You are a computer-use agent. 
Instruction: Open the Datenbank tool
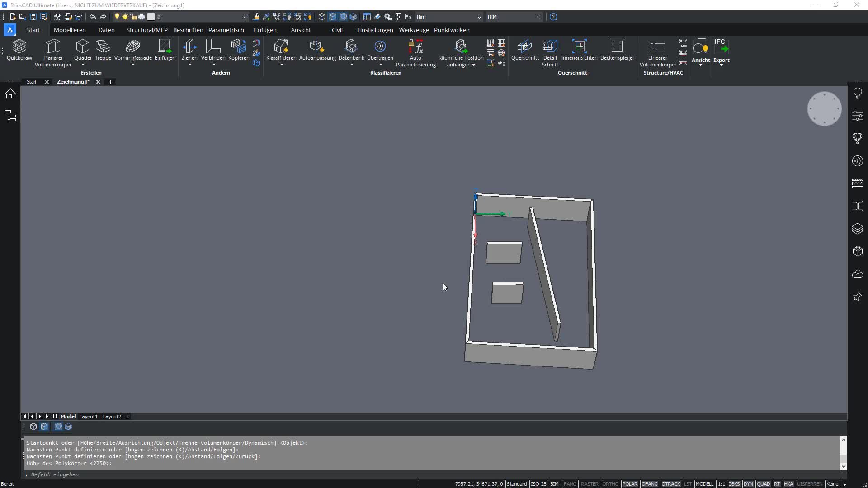(x=351, y=50)
